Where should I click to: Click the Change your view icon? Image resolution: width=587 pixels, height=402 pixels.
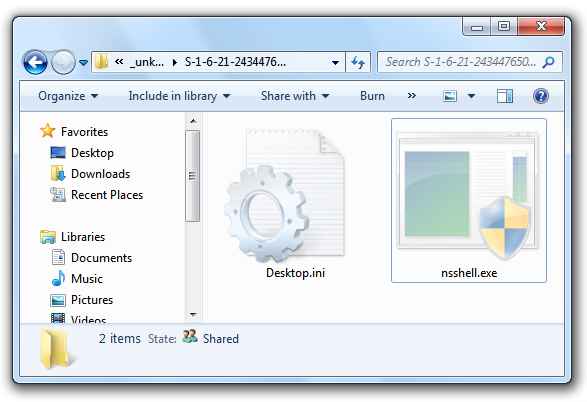coord(450,96)
